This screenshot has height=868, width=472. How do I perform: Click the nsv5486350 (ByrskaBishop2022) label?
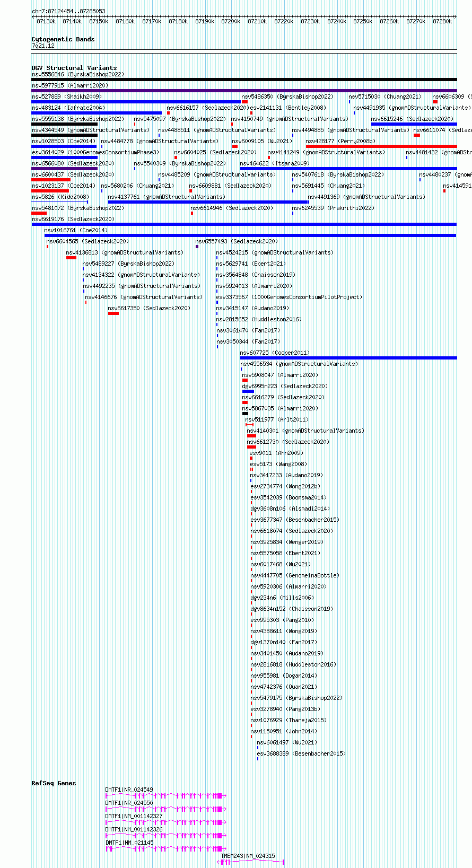287,97
